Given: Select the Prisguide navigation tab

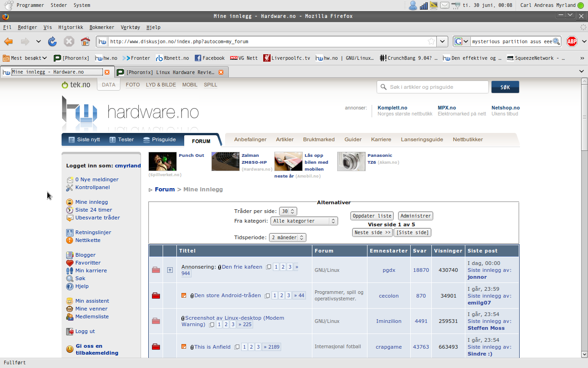Looking at the screenshot, I should [x=159, y=139].
